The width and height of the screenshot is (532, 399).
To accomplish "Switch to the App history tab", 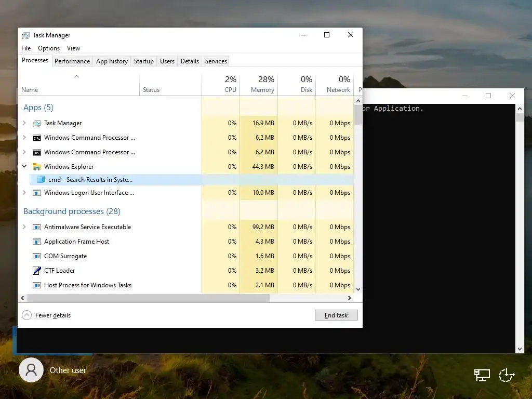I will 112,61.
